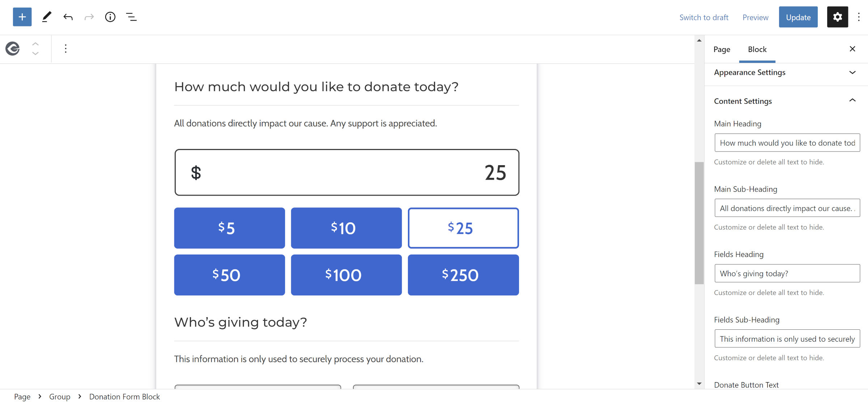Toggle the Settings gear icon
The width and height of the screenshot is (868, 402).
pyautogui.click(x=837, y=17)
